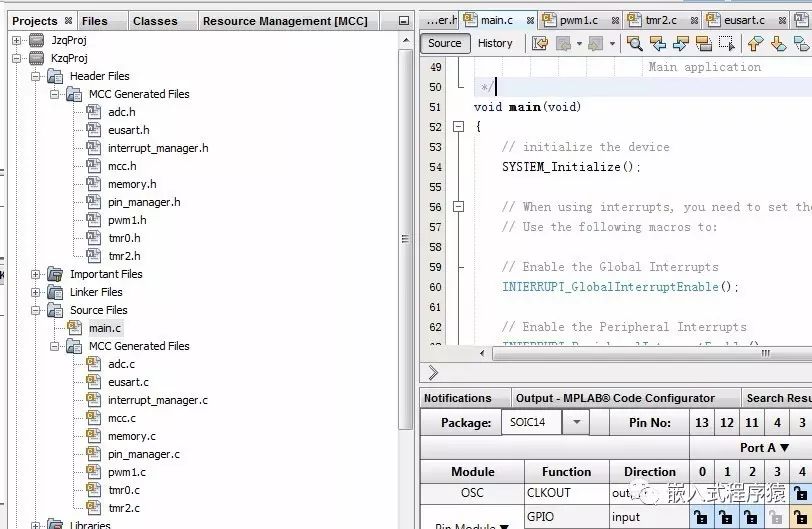This screenshot has height=529, width=812.
Task: Close the eusart.c editor tab
Action: point(782,21)
